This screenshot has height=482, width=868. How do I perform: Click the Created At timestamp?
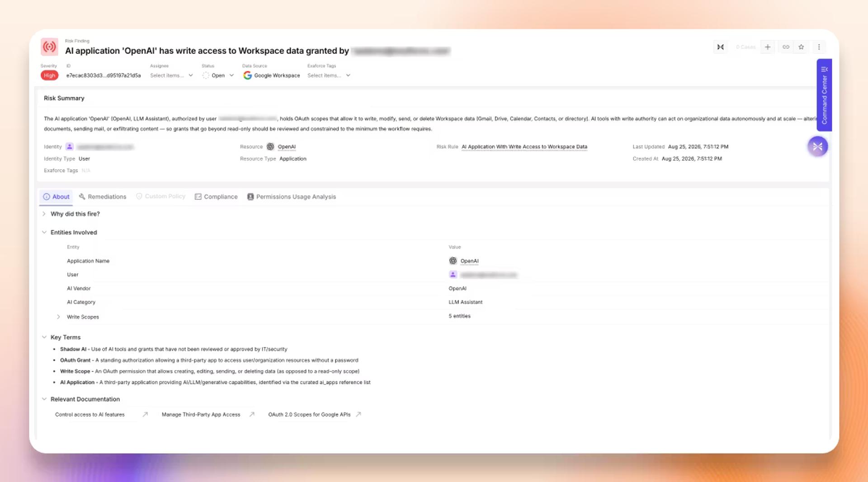692,159
